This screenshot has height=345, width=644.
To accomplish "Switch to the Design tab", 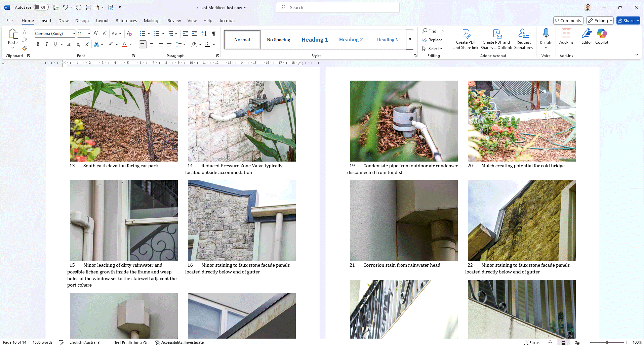I will click(82, 20).
